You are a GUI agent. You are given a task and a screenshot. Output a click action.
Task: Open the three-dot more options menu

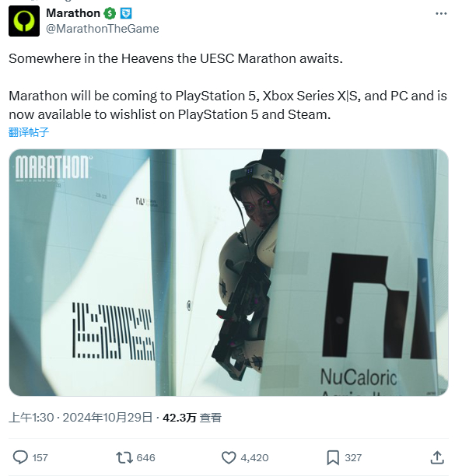click(441, 14)
